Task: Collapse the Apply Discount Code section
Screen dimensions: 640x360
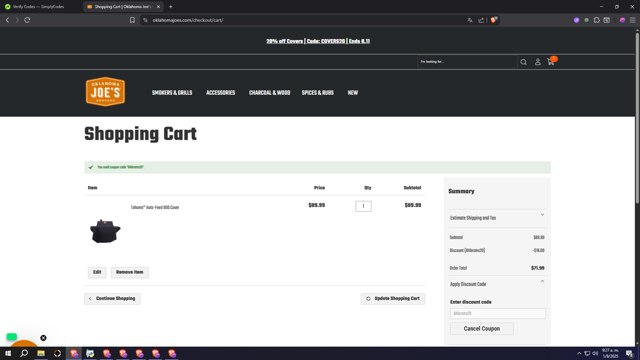Action: (x=497, y=284)
